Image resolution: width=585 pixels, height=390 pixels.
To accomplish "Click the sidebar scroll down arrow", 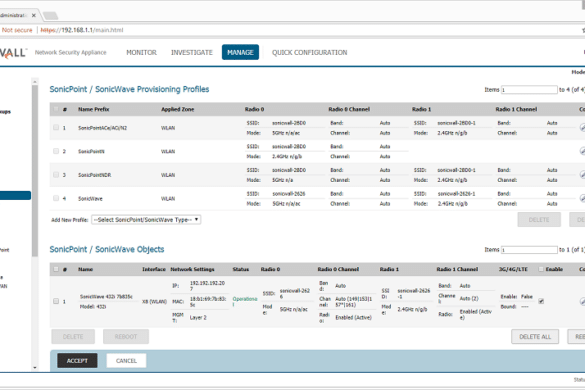I will [35, 368].
